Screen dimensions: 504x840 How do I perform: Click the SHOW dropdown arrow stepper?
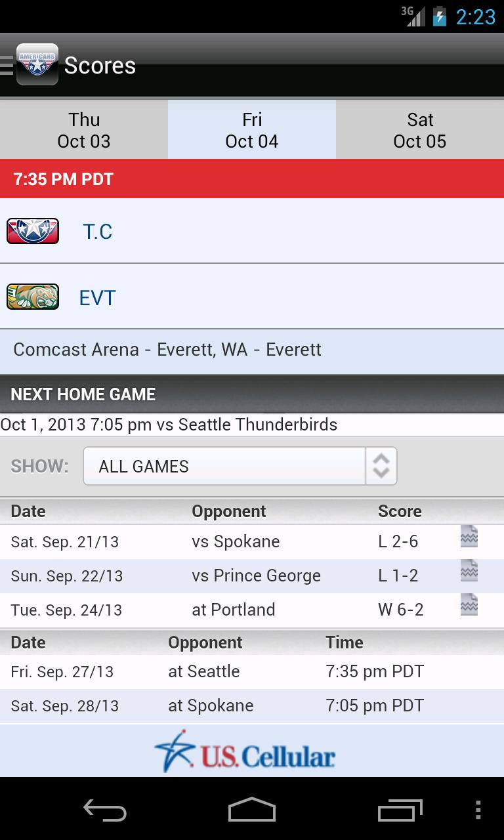click(x=381, y=467)
